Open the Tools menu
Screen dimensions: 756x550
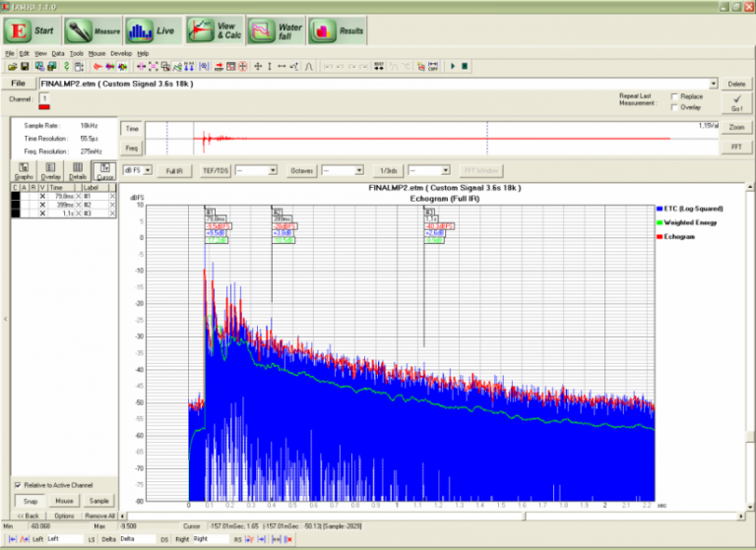tap(76, 52)
